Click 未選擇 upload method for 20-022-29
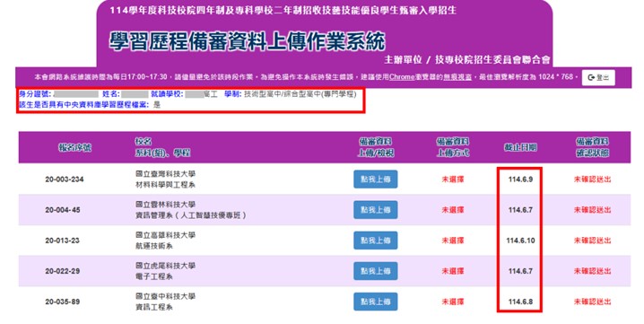The height and width of the screenshot is (324, 644). [x=453, y=271]
